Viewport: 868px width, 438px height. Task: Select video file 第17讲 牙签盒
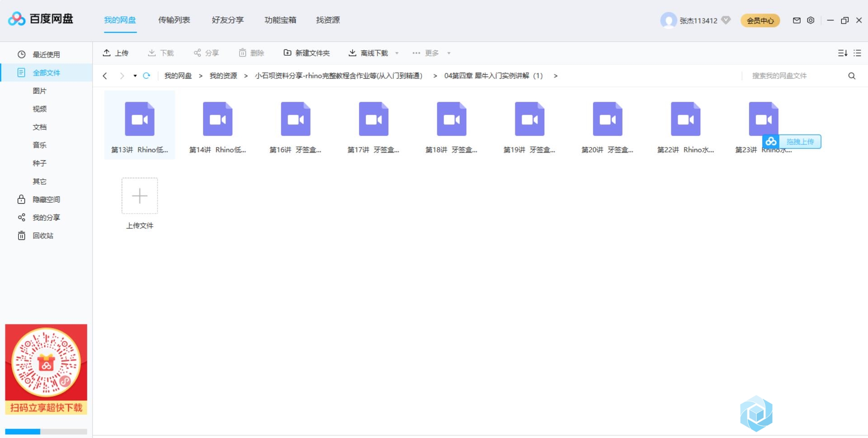coord(373,125)
